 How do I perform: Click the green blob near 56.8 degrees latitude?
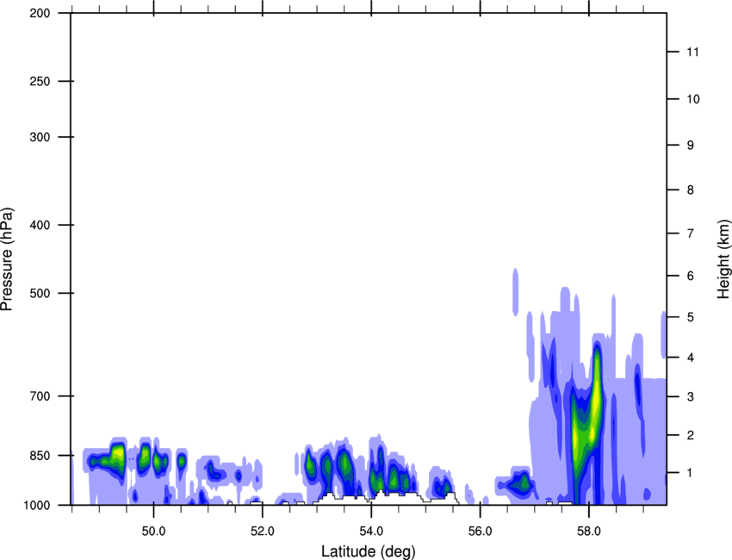pyautogui.click(x=522, y=482)
